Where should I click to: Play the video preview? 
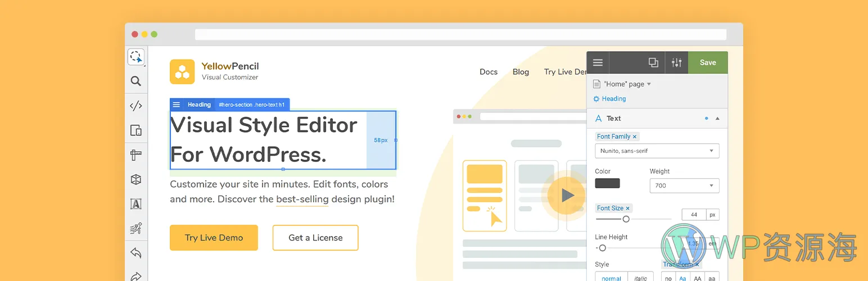(x=567, y=195)
